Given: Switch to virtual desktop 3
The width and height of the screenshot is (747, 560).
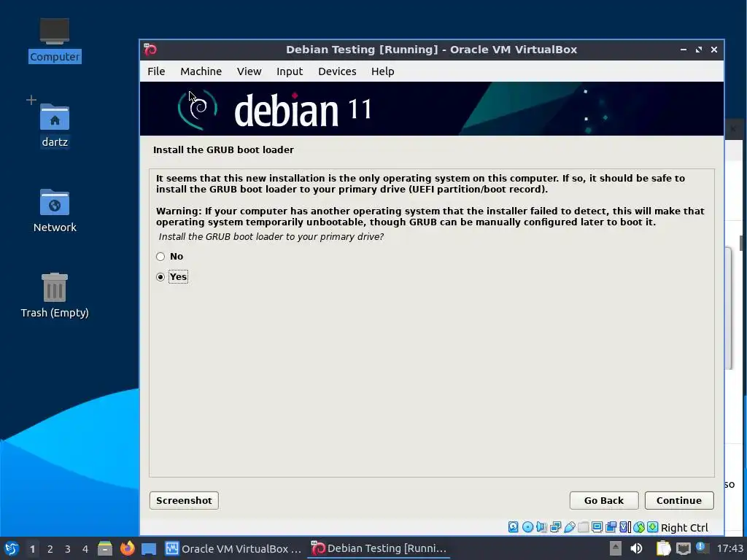Looking at the screenshot, I should pos(68,549).
